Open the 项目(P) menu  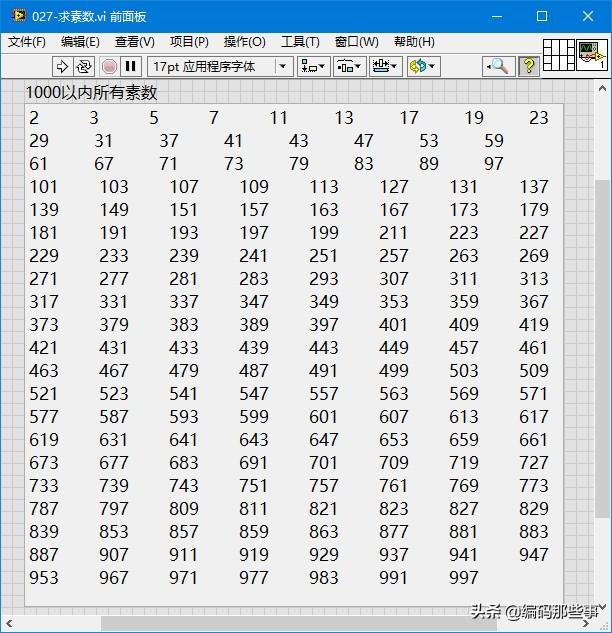[189, 42]
